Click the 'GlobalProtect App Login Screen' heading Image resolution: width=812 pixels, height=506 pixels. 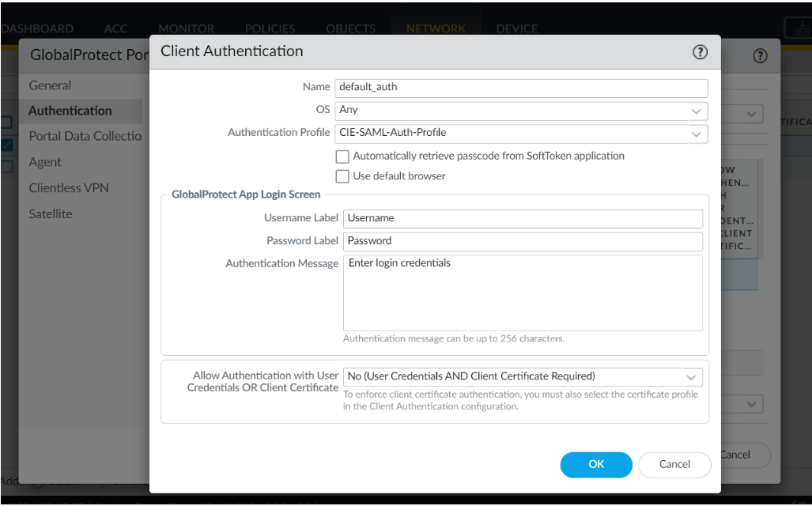click(x=246, y=194)
